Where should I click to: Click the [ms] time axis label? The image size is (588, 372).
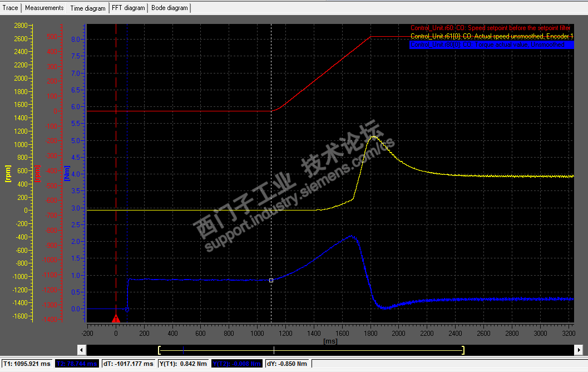[330, 341]
